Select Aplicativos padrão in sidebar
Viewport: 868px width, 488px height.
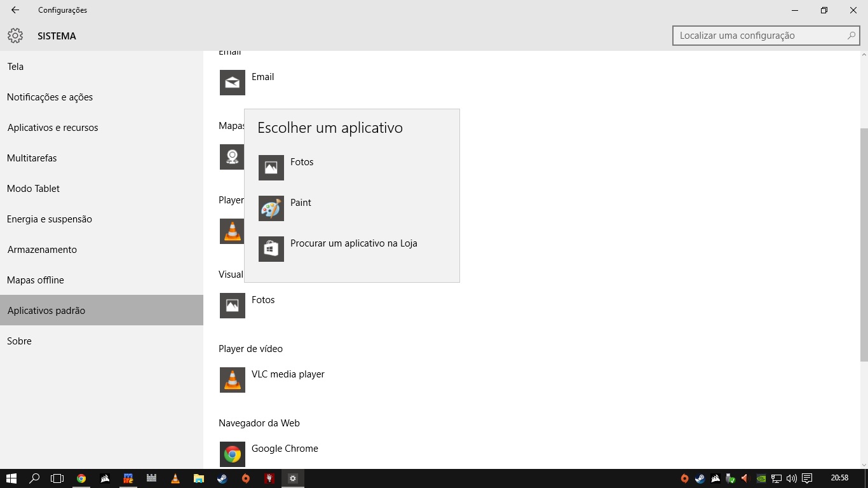tap(102, 311)
